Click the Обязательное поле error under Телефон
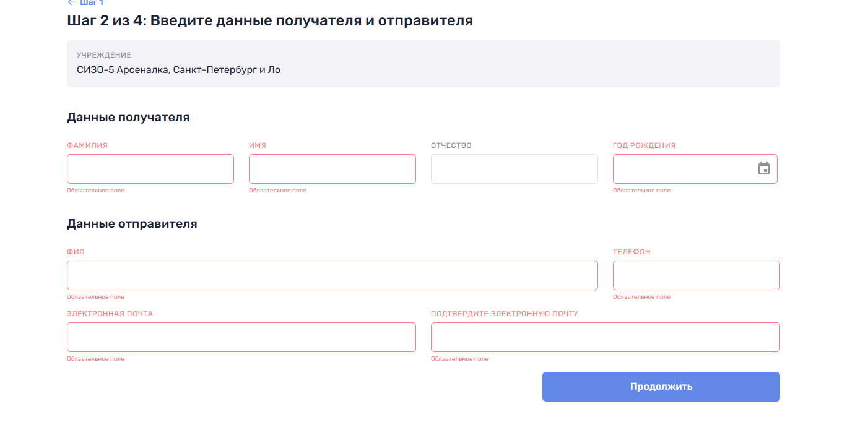The width and height of the screenshot is (868, 422). (x=641, y=297)
